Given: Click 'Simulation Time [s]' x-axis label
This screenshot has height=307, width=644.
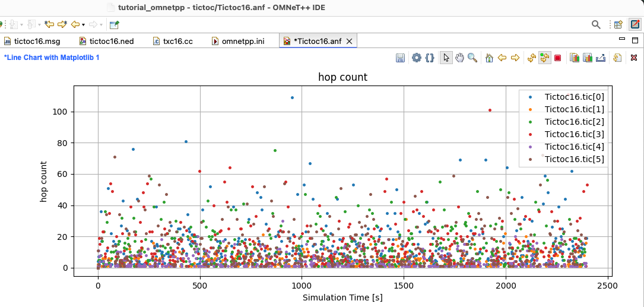Looking at the screenshot, I should [342, 297].
